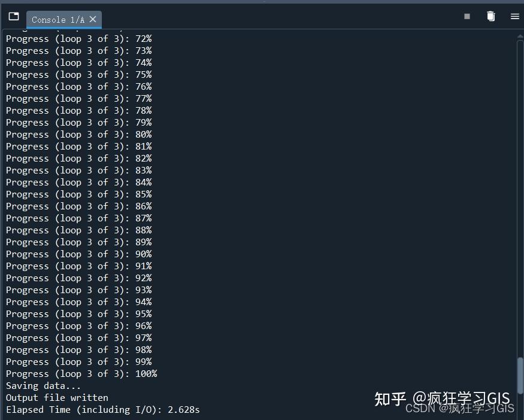Image resolution: width=524 pixels, height=420 pixels.
Task: Click the 'Progress (loop 3 of 3): 85%' line
Action: [x=78, y=194]
